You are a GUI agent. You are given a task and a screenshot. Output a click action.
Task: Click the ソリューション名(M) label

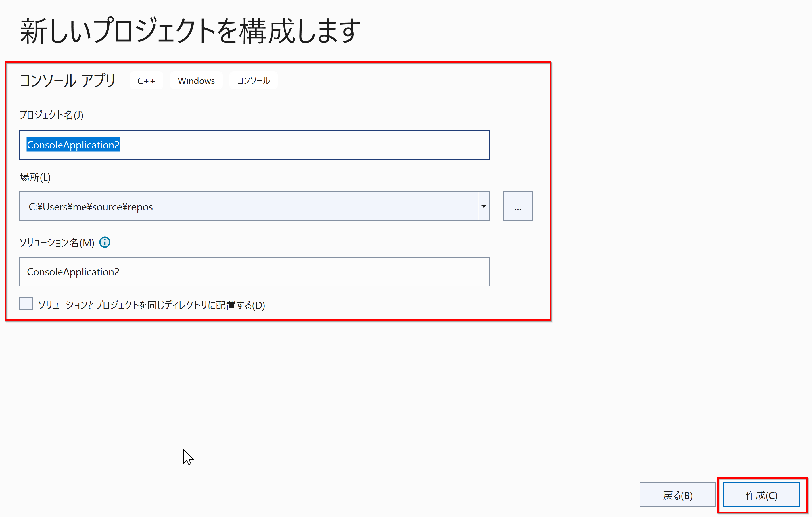(x=57, y=243)
